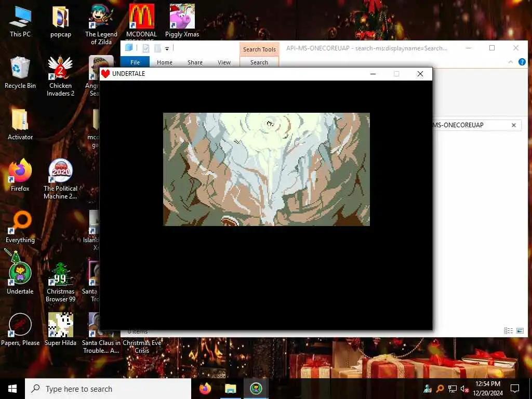Launch the Super Hilda shortcut
Screen dimensions: 532x399
(60, 330)
